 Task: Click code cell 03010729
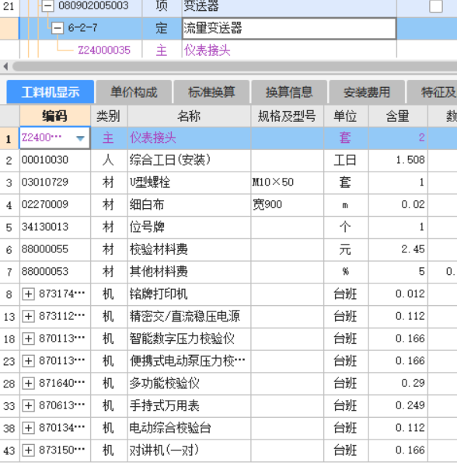pos(55,182)
